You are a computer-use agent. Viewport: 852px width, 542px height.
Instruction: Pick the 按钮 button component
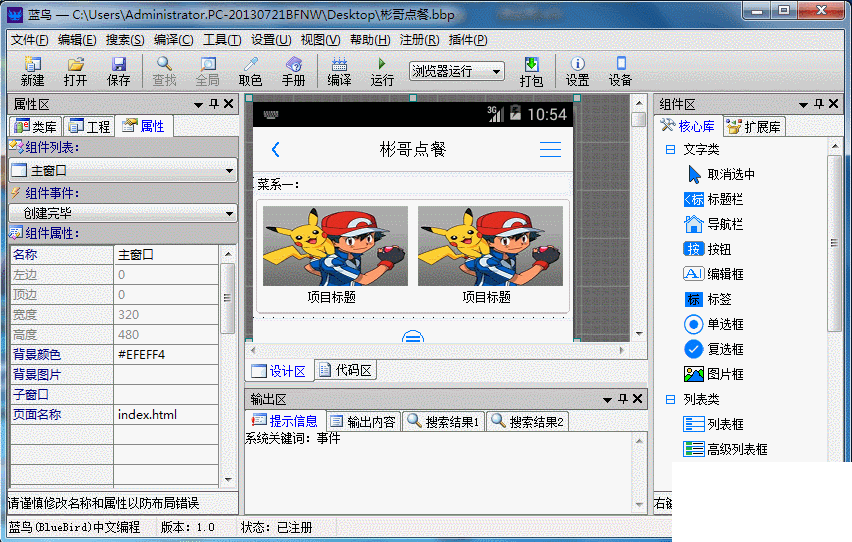pos(707,250)
